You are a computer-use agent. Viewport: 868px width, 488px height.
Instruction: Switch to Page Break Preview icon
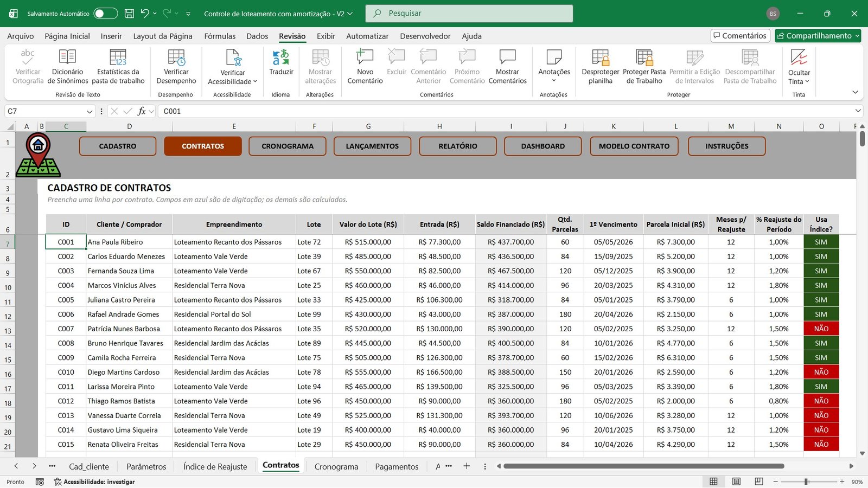(759, 481)
